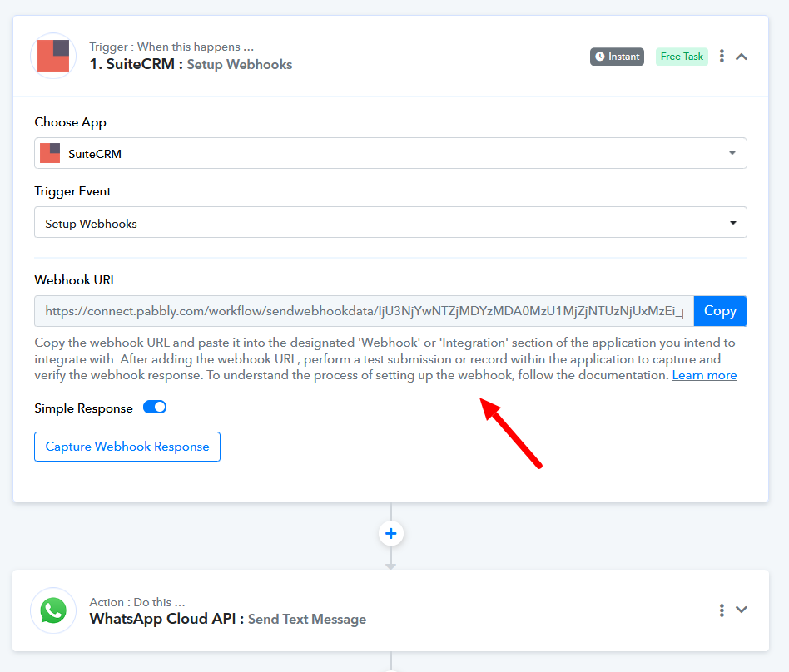
Task: Click the 'Webhook URL' label
Action: [76, 280]
